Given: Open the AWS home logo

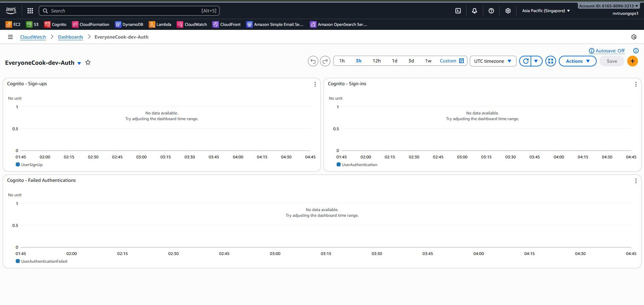Looking at the screenshot, I should (x=11, y=11).
